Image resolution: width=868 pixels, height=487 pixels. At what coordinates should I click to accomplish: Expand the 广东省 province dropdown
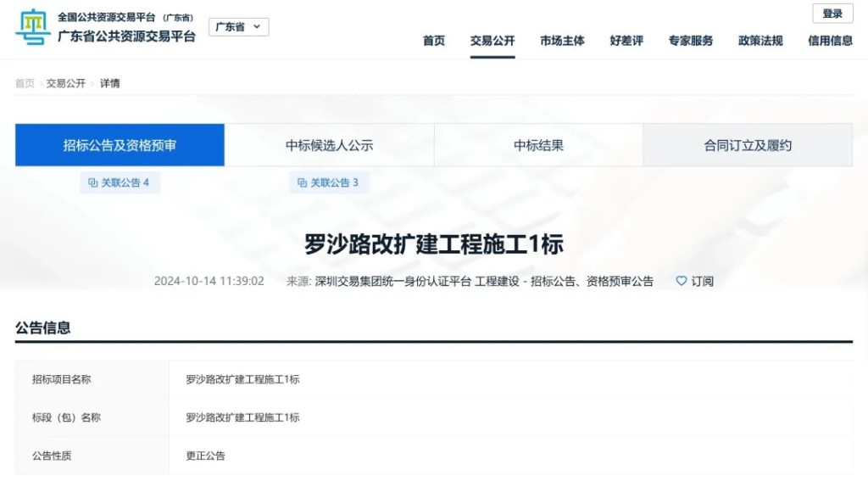click(x=238, y=27)
